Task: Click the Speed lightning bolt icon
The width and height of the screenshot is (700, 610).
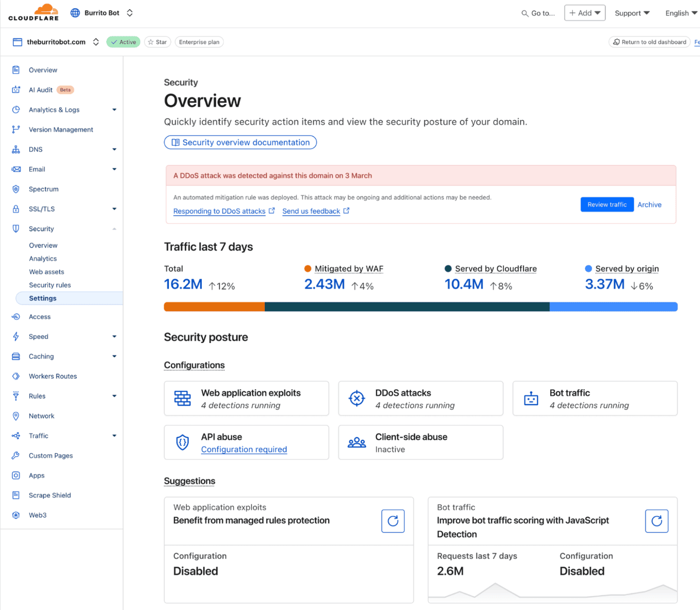Action: [x=16, y=336]
